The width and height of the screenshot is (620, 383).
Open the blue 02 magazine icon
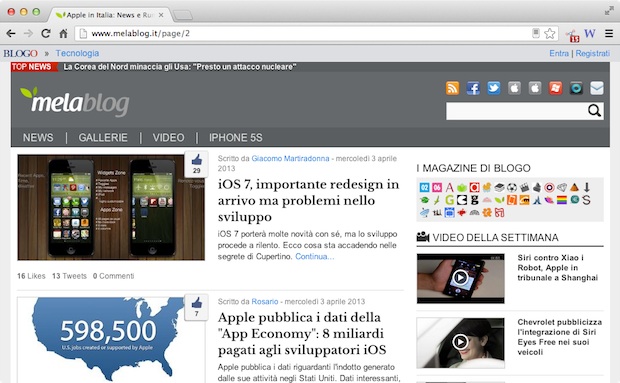[x=424, y=187]
